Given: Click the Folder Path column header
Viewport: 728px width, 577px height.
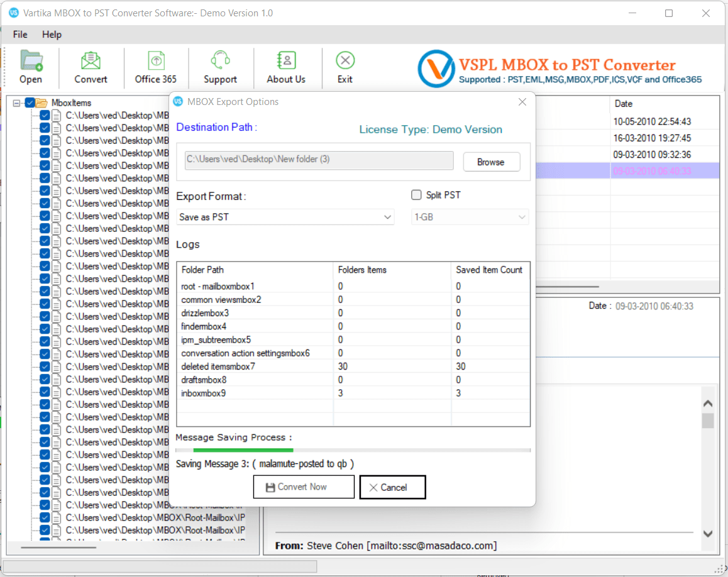Looking at the screenshot, I should [255, 270].
